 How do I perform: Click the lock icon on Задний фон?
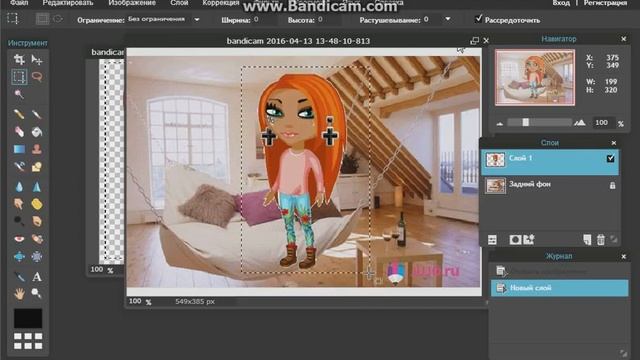coord(612,185)
